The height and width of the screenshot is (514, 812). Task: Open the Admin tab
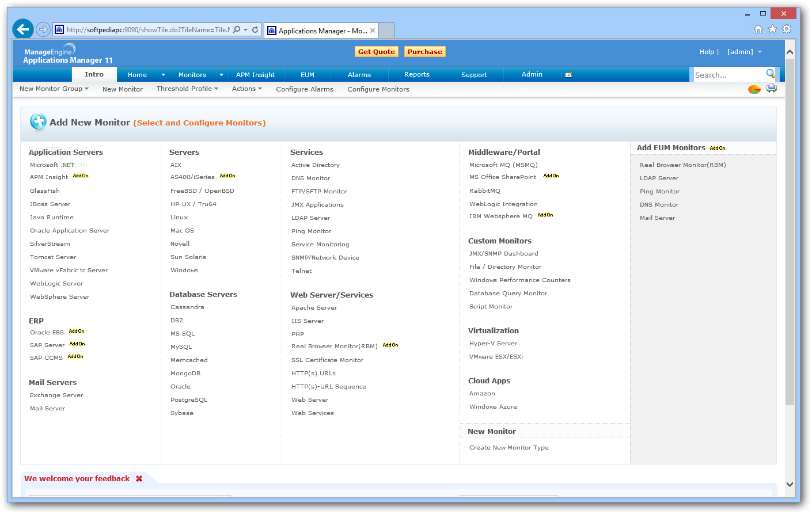(x=532, y=74)
